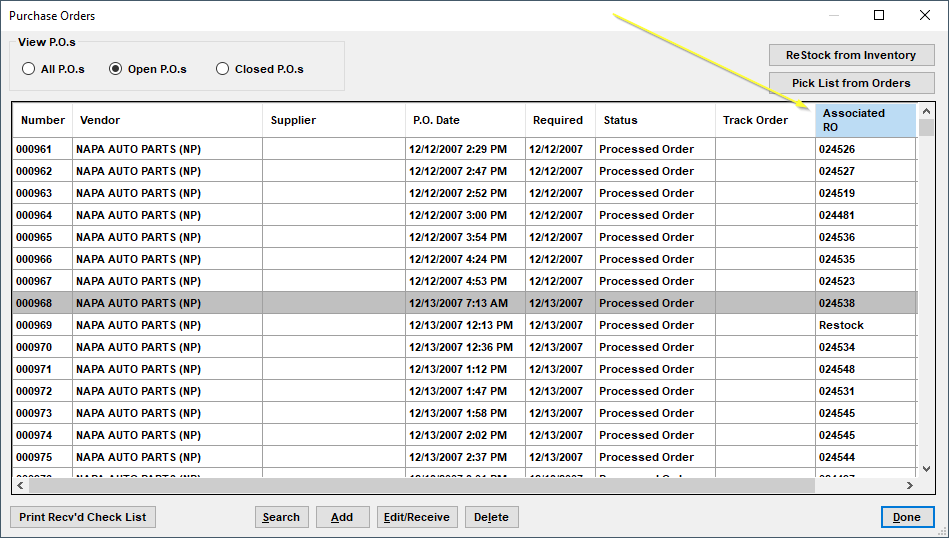Click date cell 12/13/2007 7:13 AM
949x538 pixels.
click(465, 303)
